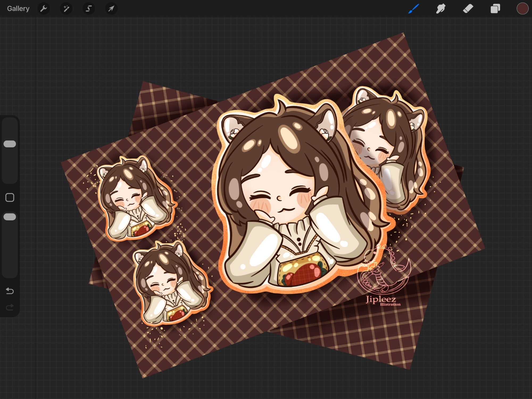This screenshot has width=532, height=399.
Task: Click the brush opacity slider handle
Action: pyautogui.click(x=10, y=217)
